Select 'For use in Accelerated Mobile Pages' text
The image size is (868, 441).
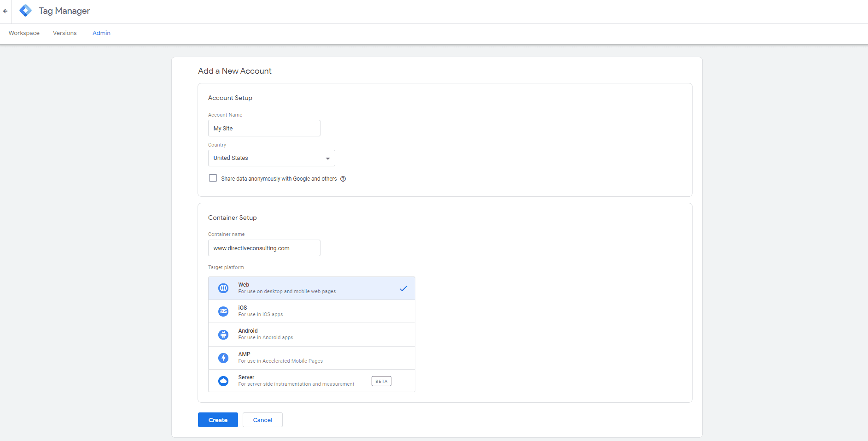(x=280, y=361)
